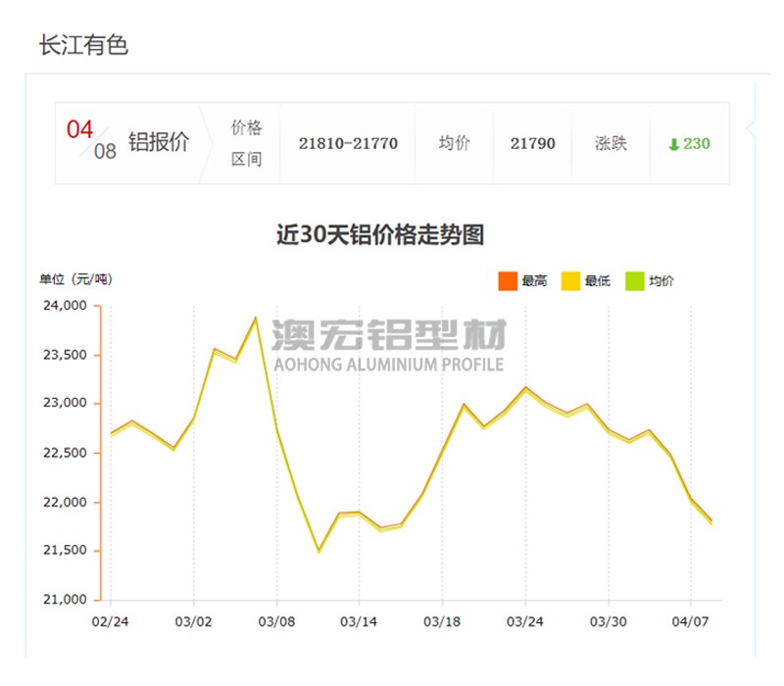Click the price range 21810-21770 link

pos(348,143)
